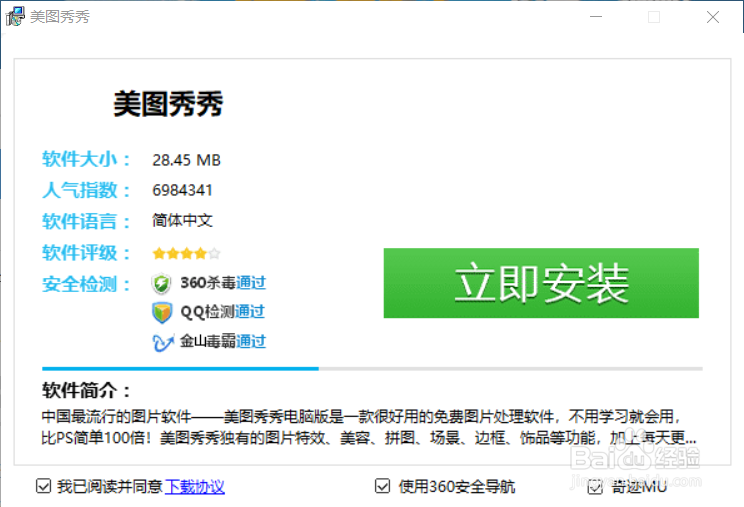Click the 金山毒霸通过 text
This screenshot has width=744, height=507.
tap(223, 341)
